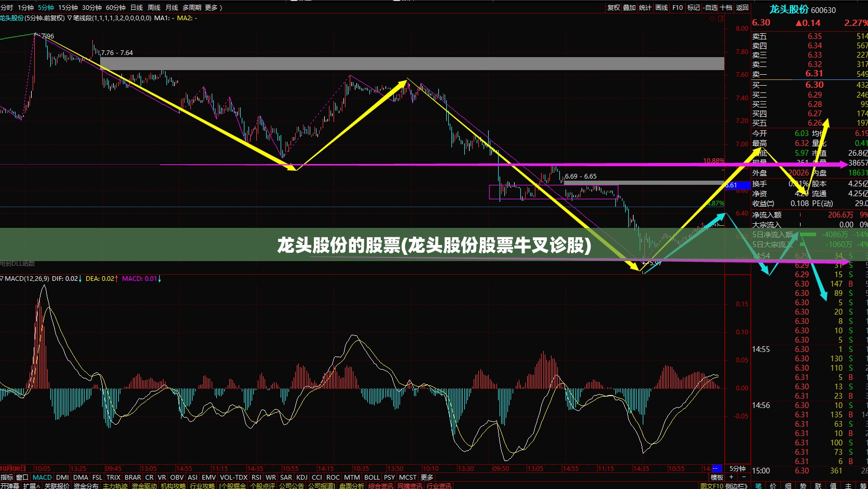This screenshot has width=868, height=489.
Task: Click the 叠加 overlay button
Action: 629,8
